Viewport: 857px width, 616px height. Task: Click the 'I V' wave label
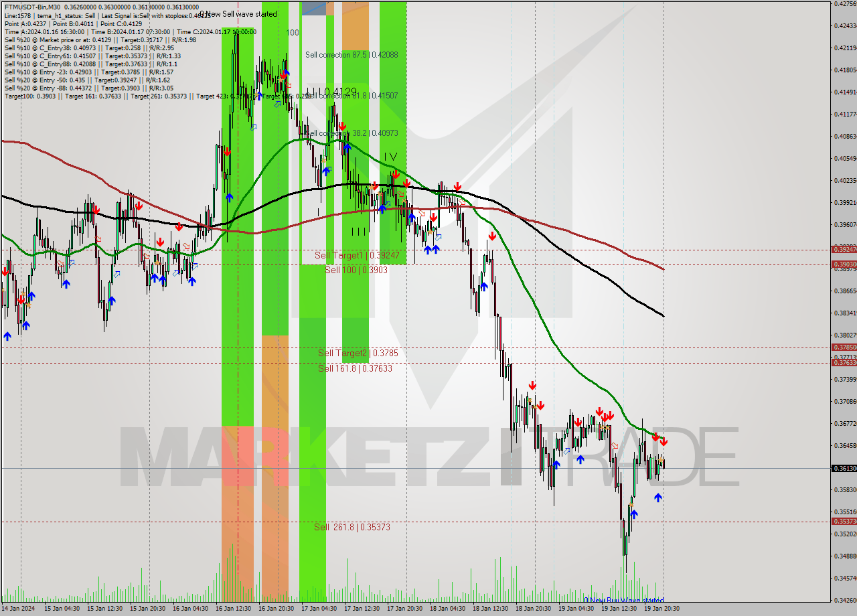[390, 156]
